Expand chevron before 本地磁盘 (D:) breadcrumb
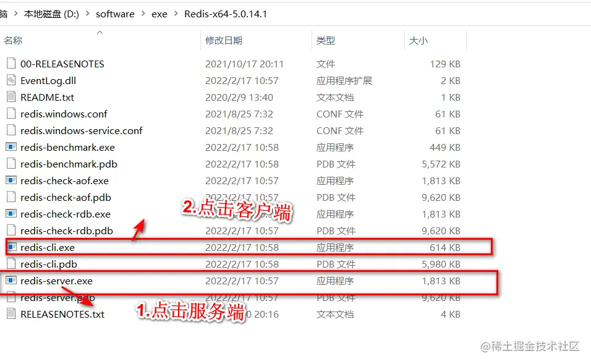Image resolution: width=591 pixels, height=364 pixels. tap(16, 14)
